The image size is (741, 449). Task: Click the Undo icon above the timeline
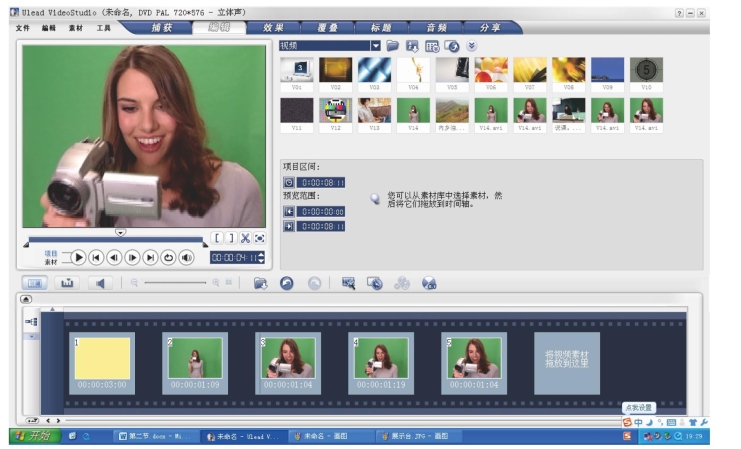(x=287, y=284)
